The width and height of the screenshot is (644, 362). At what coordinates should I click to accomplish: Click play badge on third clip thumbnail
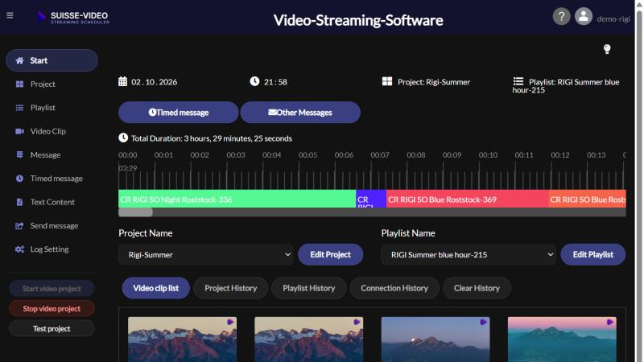click(484, 323)
